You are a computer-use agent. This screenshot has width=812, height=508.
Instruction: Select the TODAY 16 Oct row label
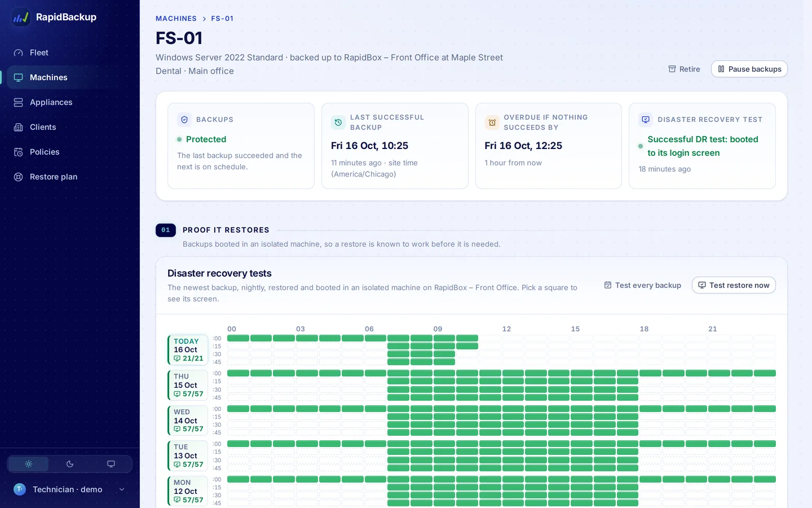coord(188,350)
